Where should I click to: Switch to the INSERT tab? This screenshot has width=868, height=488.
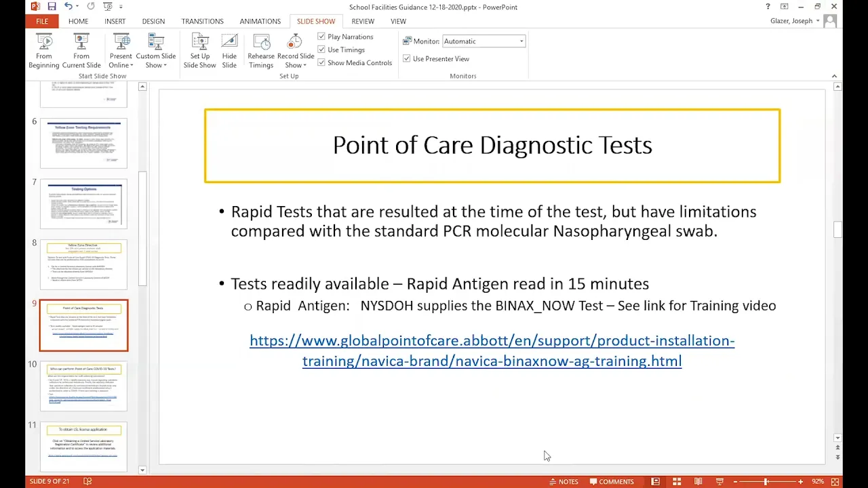115,21
